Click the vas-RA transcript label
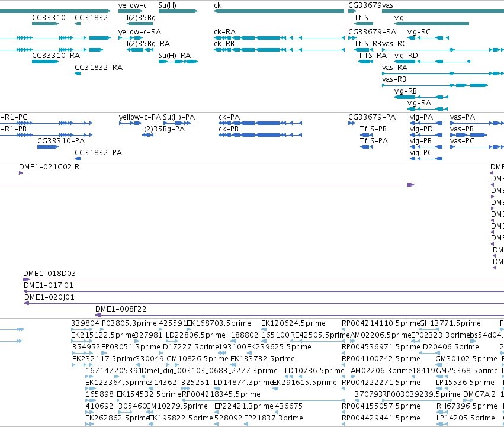This screenshot has height=427, width=504. [x=394, y=68]
